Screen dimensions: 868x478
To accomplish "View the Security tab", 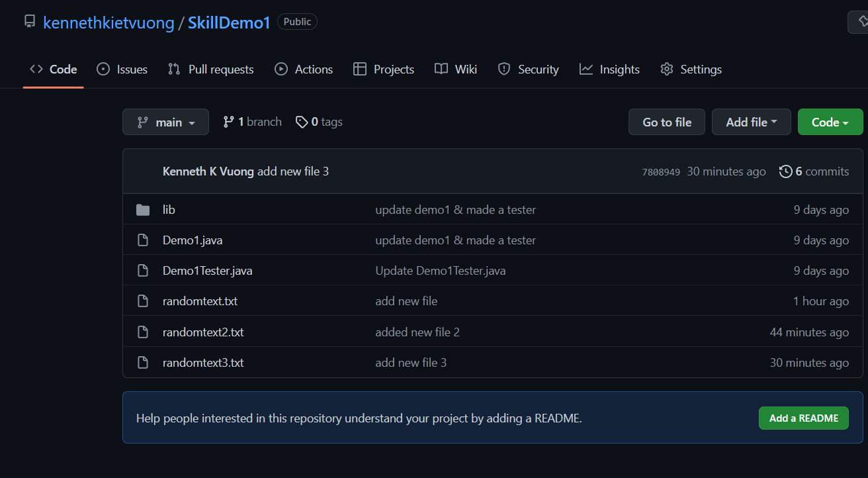I will (x=529, y=70).
